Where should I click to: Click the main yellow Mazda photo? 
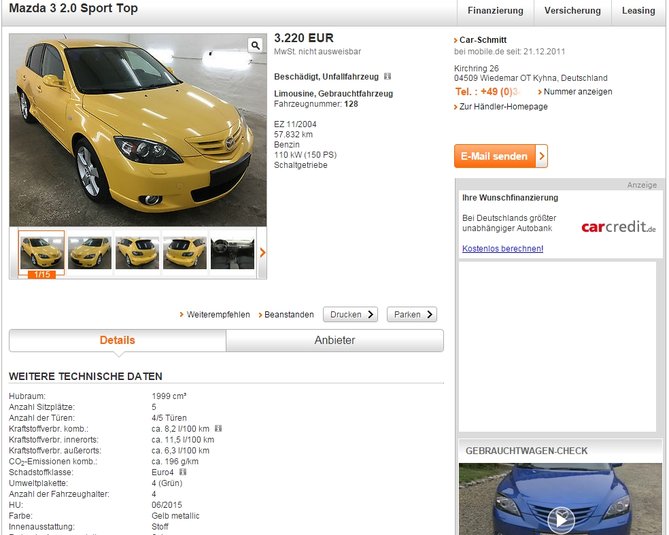[138, 130]
